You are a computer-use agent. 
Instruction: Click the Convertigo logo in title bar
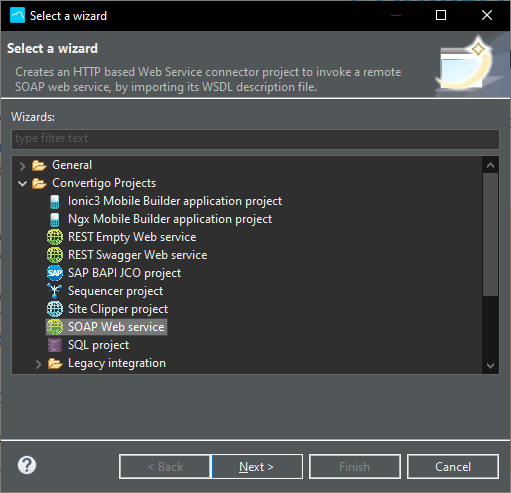coord(17,15)
